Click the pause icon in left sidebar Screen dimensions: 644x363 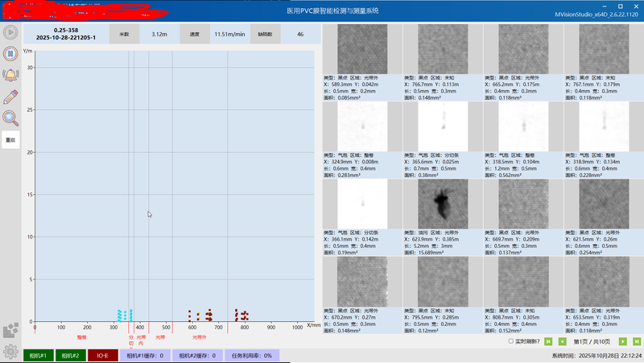tap(10, 54)
